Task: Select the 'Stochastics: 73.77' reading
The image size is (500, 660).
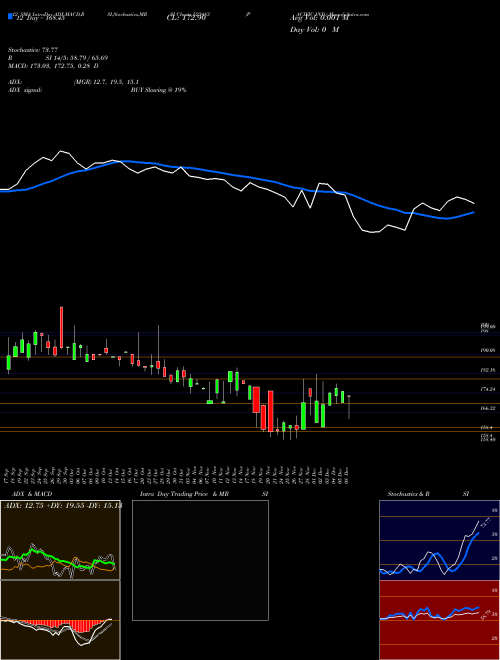Action: tap(32, 50)
